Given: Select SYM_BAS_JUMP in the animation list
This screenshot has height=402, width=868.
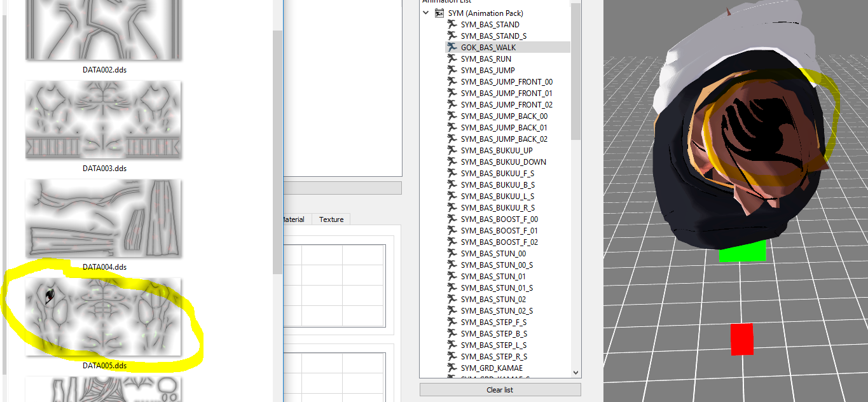Looking at the screenshot, I should 488,70.
